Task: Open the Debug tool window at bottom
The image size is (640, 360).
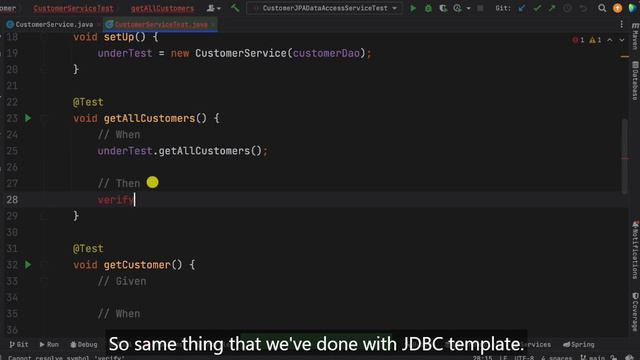Action: pyautogui.click(x=84, y=344)
